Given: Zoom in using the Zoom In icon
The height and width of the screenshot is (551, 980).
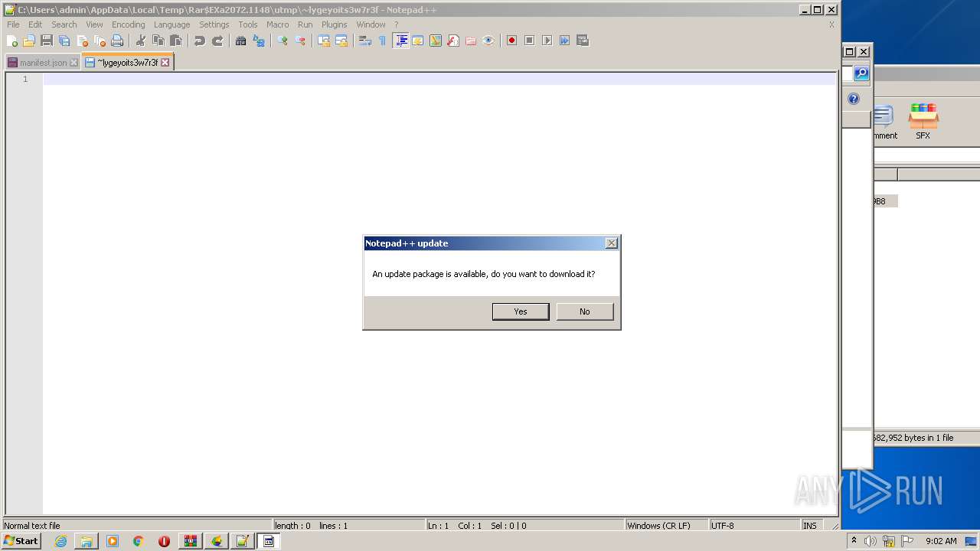Looking at the screenshot, I should point(283,41).
